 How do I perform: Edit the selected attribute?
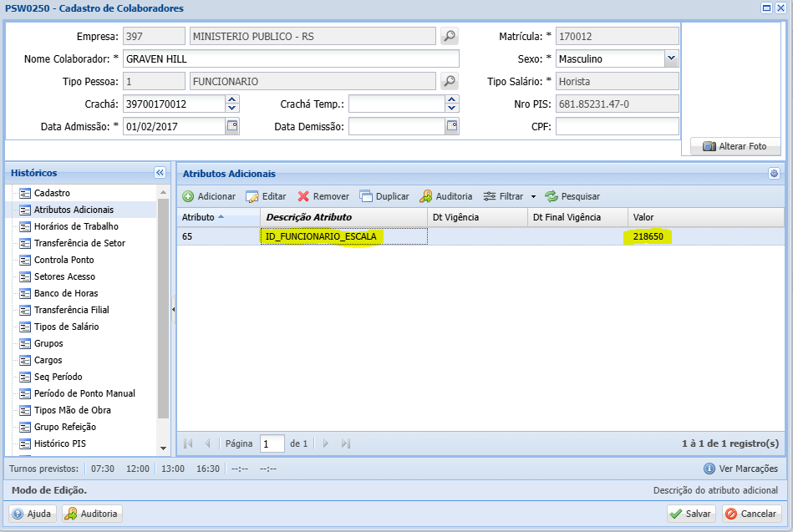[266, 196]
